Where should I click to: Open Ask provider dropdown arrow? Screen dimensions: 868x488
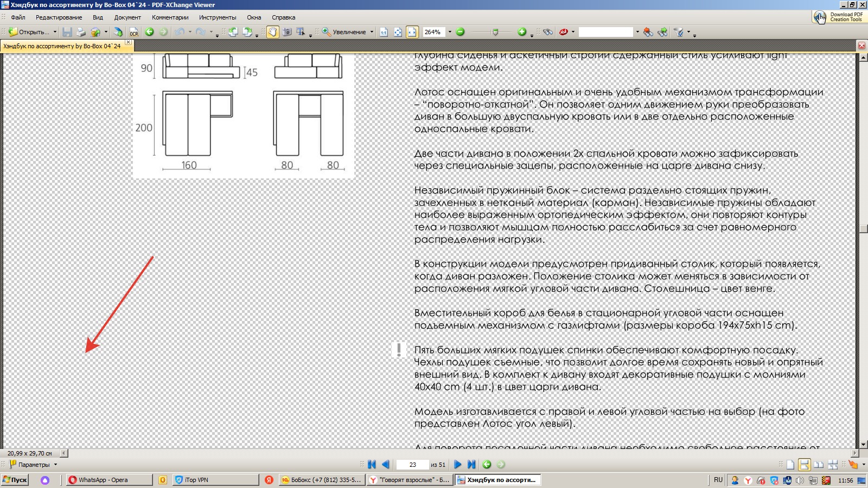[573, 32]
